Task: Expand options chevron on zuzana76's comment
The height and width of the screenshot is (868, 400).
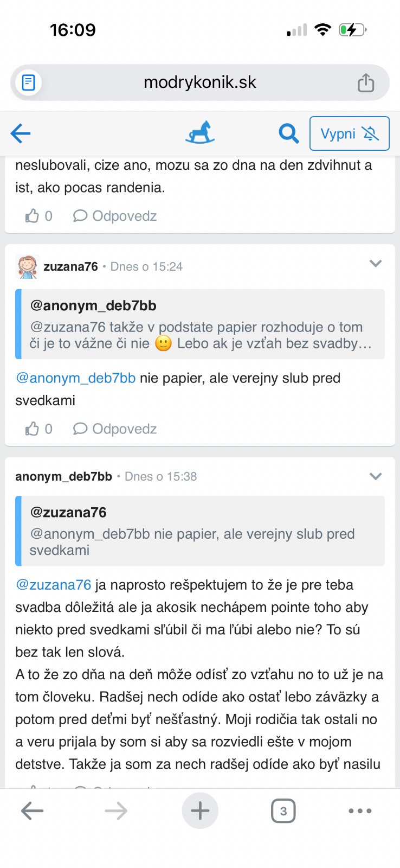Action: 376,264
